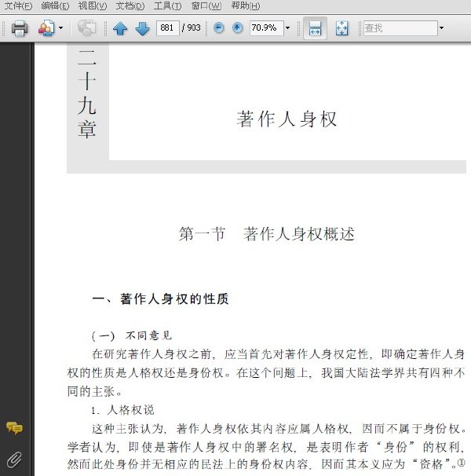The image size is (471, 476).
Task: Click the paragraph line starting 在研究著作人身权之前
Action: 279,354
